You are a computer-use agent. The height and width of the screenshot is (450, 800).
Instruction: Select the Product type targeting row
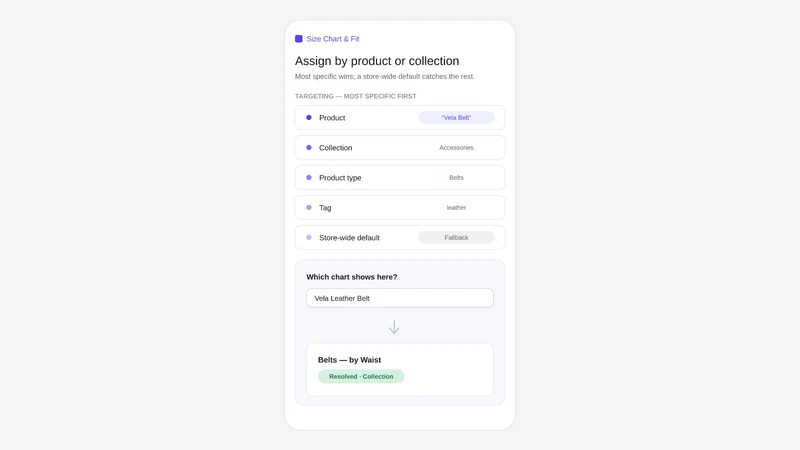click(x=400, y=178)
